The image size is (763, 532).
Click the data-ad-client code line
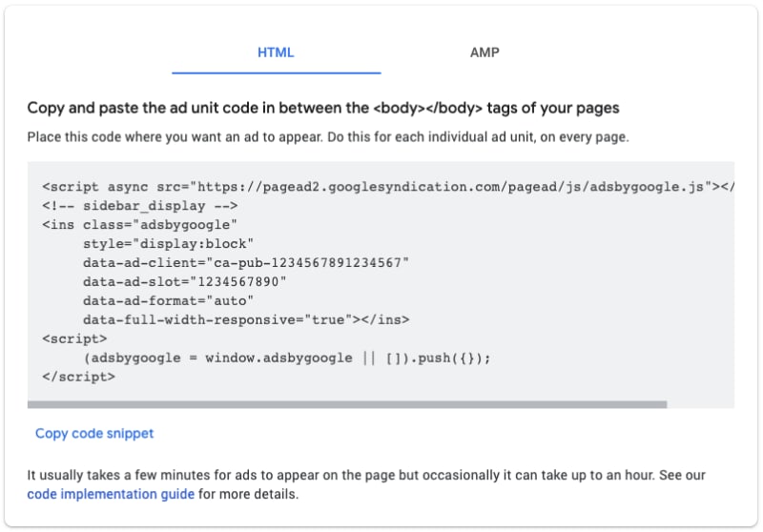point(246,262)
